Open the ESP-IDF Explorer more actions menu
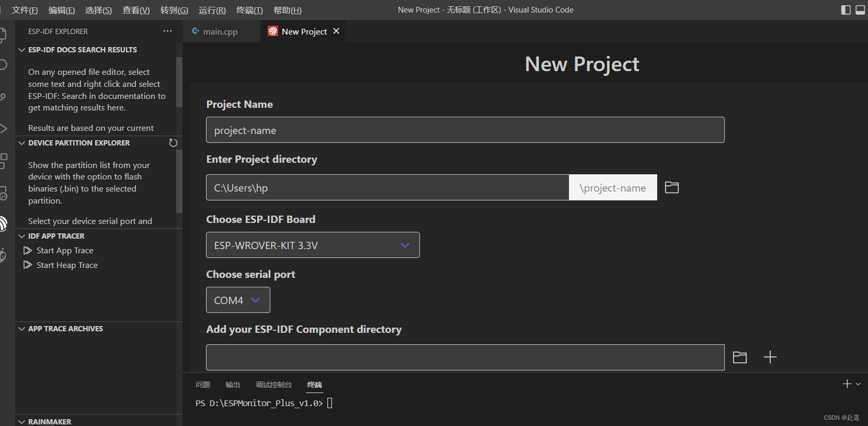The image size is (868, 426). click(x=167, y=31)
